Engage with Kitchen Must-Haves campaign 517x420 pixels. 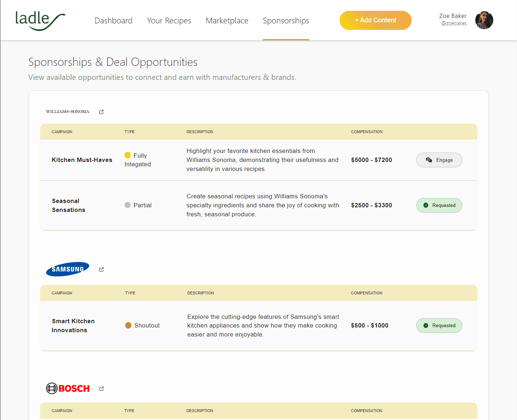click(x=439, y=160)
